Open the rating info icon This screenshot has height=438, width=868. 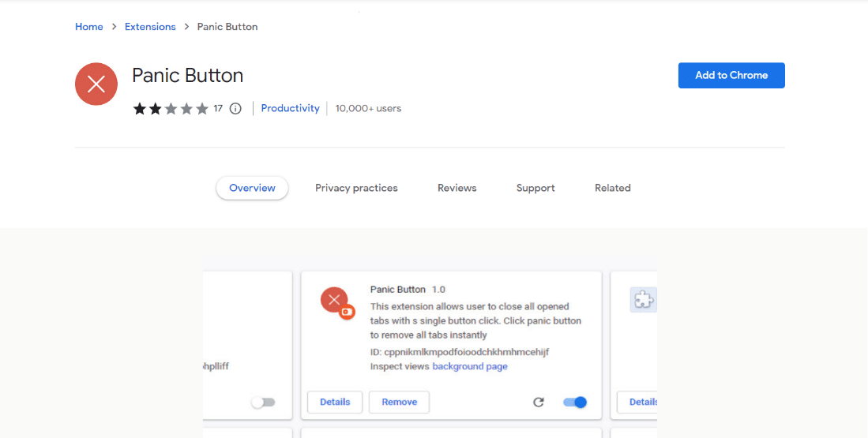[x=236, y=108]
